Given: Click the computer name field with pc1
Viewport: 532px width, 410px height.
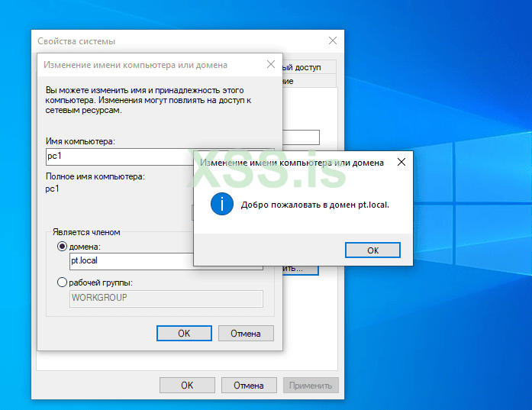Looking at the screenshot, I should tap(119, 157).
